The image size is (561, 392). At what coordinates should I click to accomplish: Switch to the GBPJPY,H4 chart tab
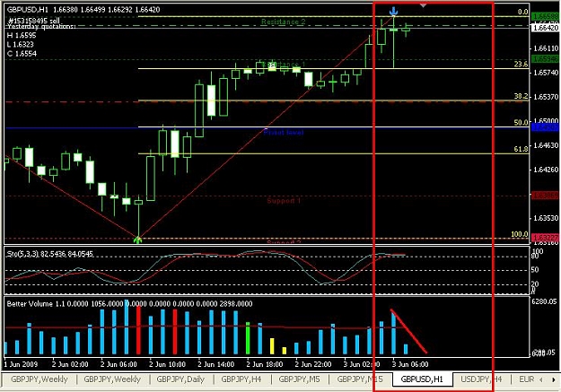click(x=241, y=379)
